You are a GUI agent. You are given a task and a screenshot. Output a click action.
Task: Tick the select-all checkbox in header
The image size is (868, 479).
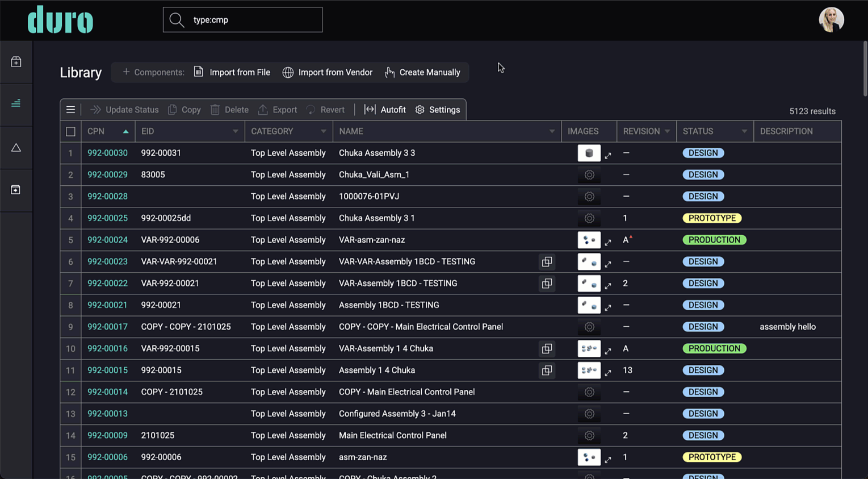coord(70,131)
